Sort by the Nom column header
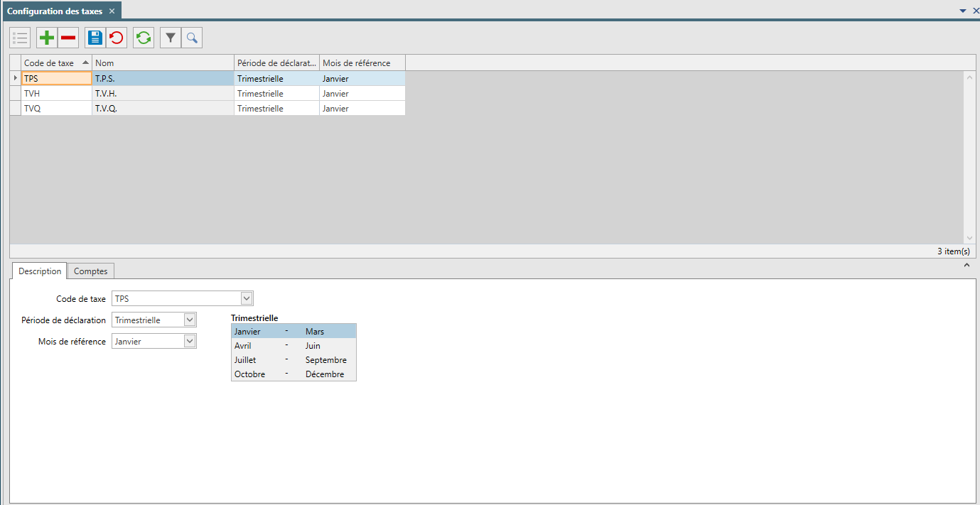This screenshot has height=505, width=980. [163, 63]
